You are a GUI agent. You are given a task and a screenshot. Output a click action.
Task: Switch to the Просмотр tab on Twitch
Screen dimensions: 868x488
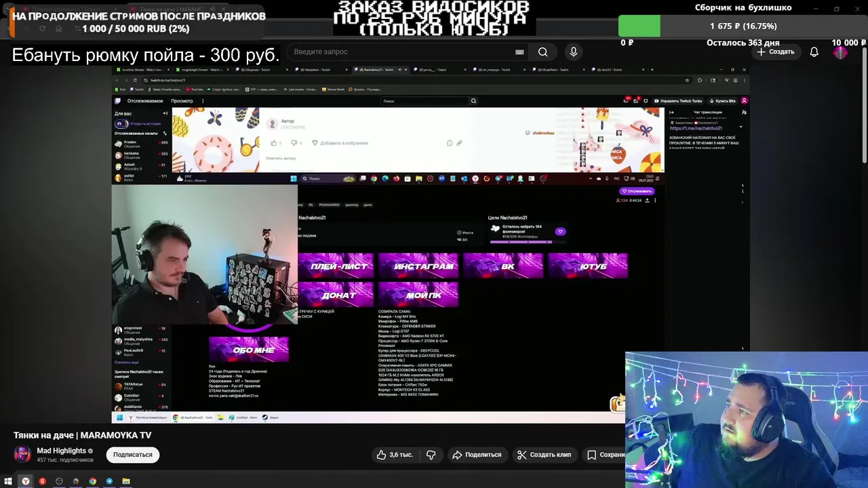tap(182, 101)
